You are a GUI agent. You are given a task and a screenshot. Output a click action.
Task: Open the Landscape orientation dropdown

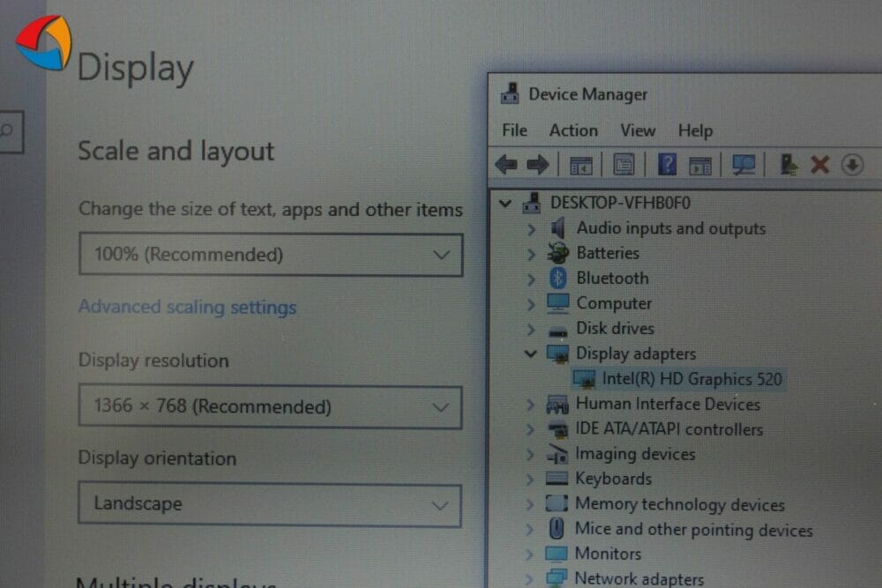click(x=269, y=504)
